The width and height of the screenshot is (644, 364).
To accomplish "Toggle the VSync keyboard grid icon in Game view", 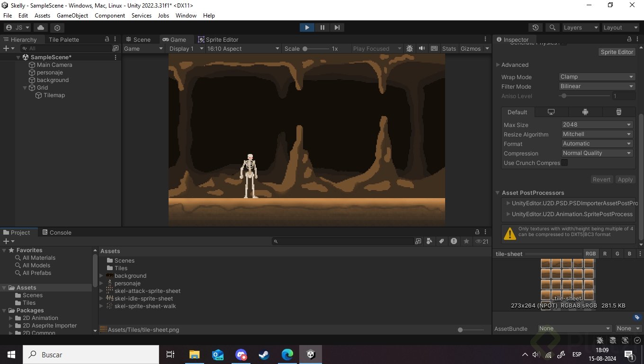I will point(434,48).
